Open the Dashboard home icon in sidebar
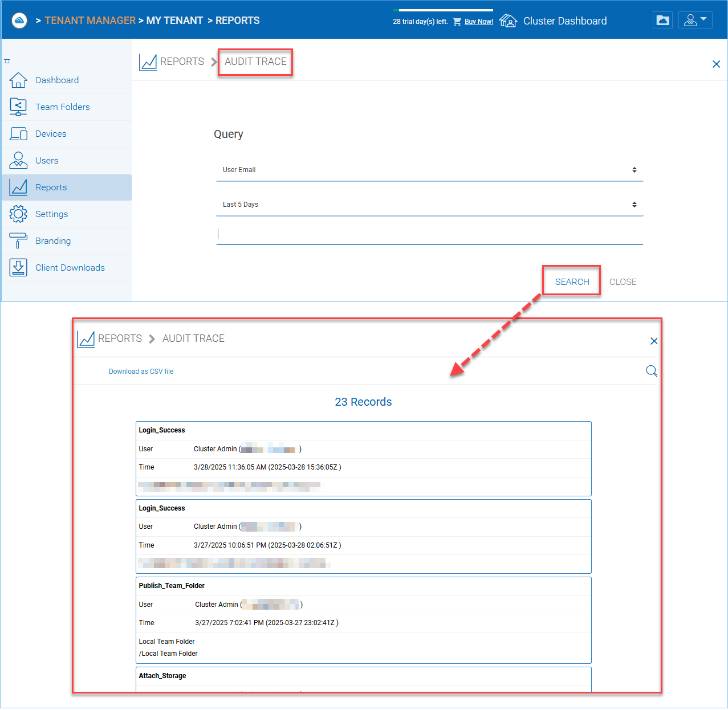Viewport: 728px width, 710px height. pyautogui.click(x=18, y=80)
